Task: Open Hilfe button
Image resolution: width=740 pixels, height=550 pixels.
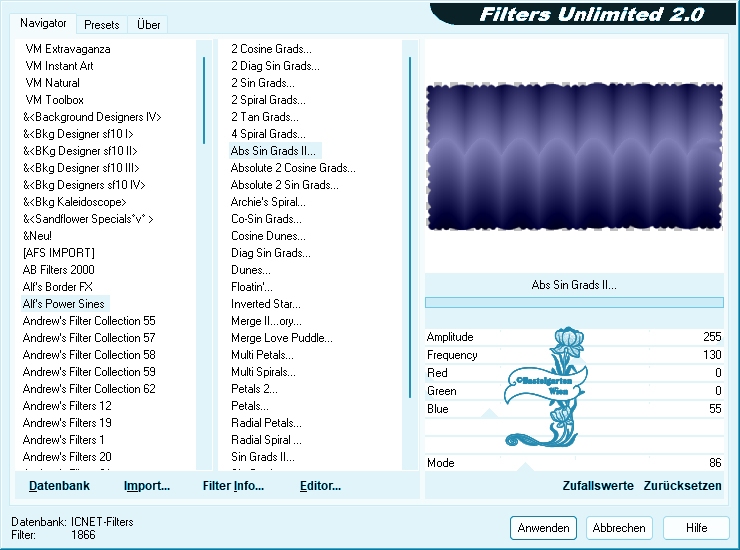Action: (696, 528)
